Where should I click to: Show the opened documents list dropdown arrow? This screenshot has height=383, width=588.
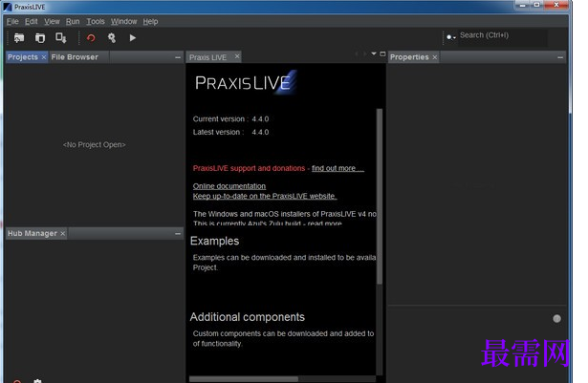click(374, 53)
